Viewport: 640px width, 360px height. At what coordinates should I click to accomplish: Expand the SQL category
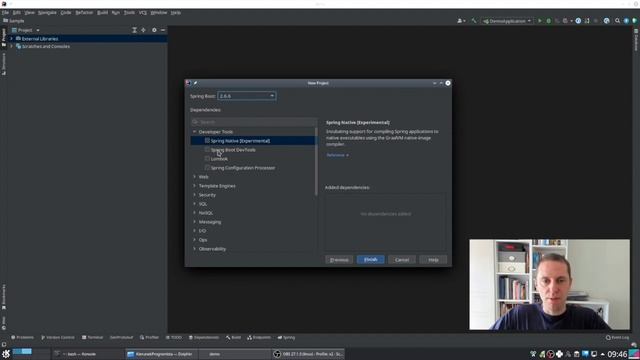[x=194, y=204]
